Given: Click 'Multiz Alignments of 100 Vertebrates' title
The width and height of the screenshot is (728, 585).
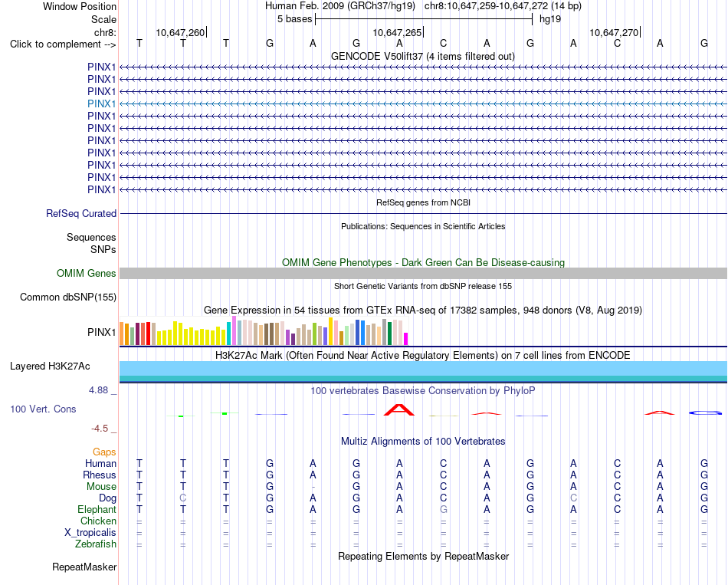Looking at the screenshot, I should (423, 442).
